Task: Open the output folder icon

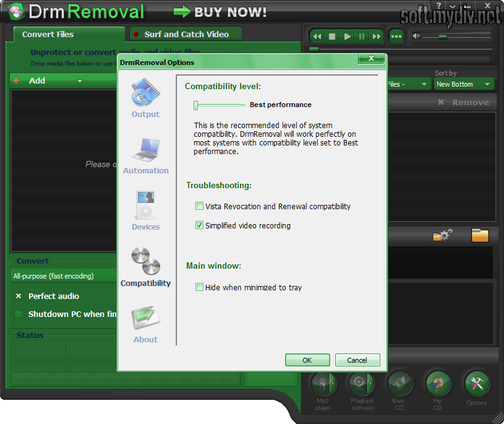Action: (480, 235)
